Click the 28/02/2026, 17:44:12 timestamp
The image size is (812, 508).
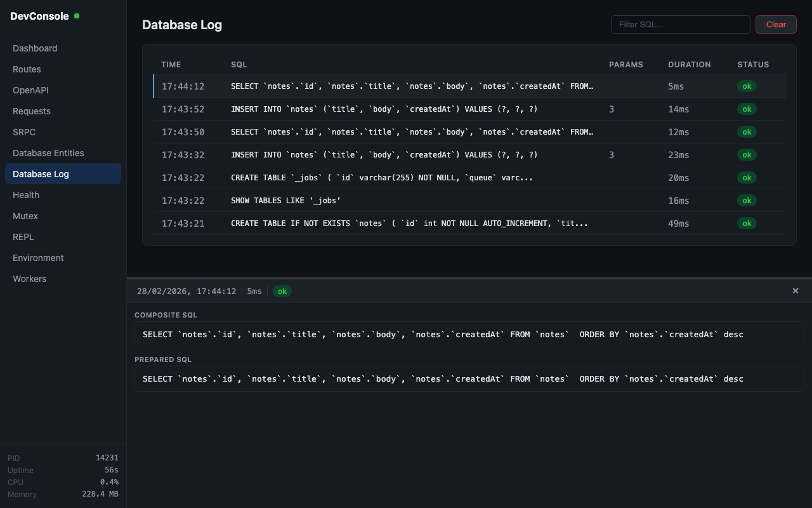pos(187,291)
